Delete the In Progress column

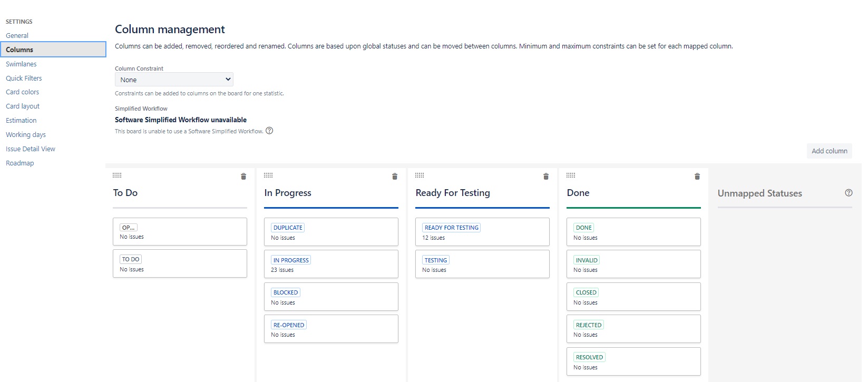coord(395,177)
